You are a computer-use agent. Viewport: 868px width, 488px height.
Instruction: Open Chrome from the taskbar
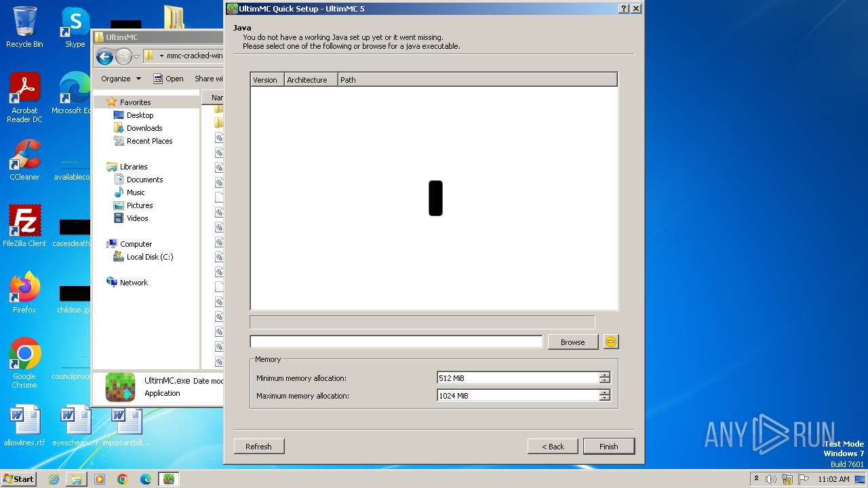[x=123, y=479]
